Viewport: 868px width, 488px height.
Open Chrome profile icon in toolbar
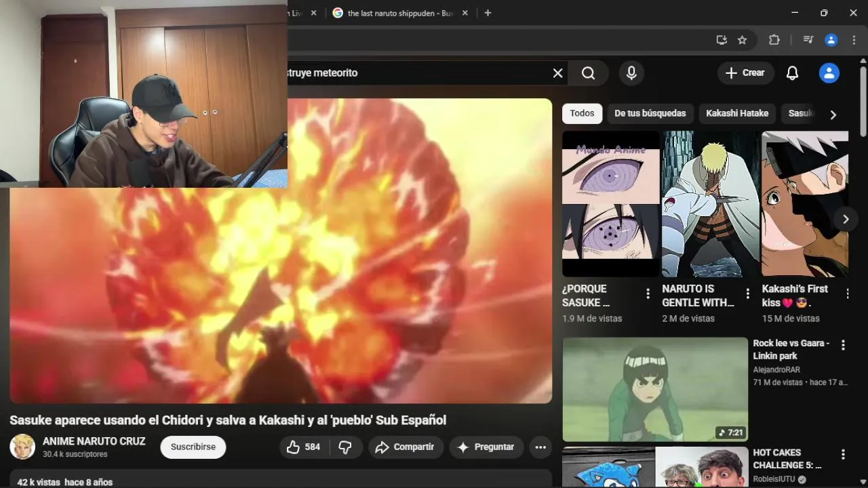pyautogui.click(x=831, y=40)
